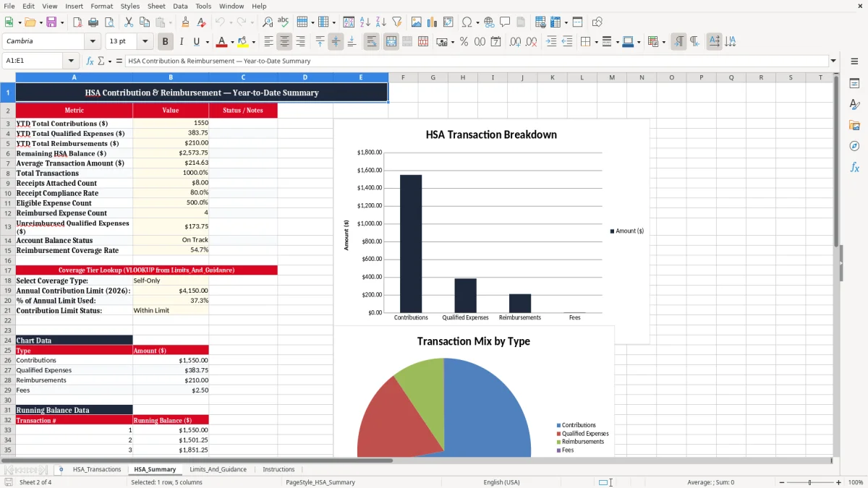Toggle italic formatting
This screenshot has height=488, width=868.
pos(181,42)
